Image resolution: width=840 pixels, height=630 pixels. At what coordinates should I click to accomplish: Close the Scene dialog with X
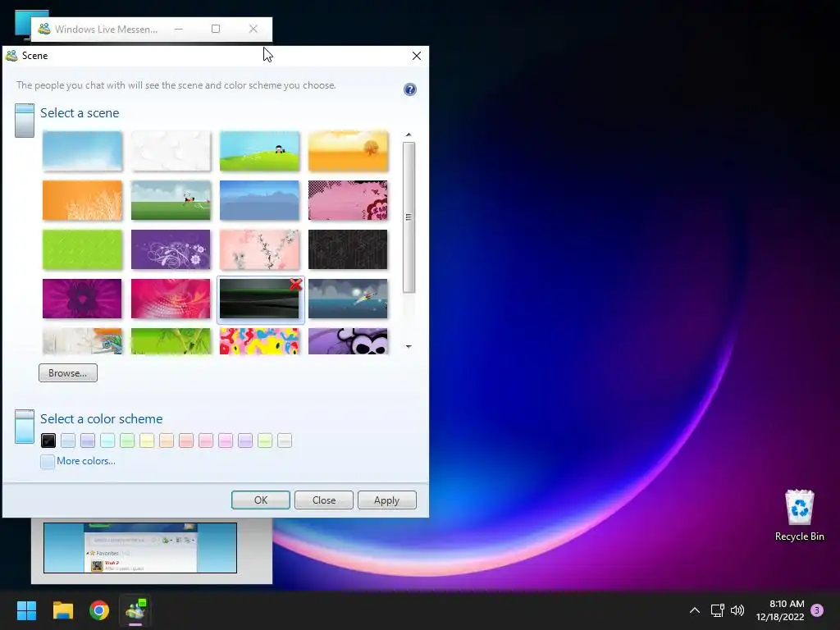417,56
